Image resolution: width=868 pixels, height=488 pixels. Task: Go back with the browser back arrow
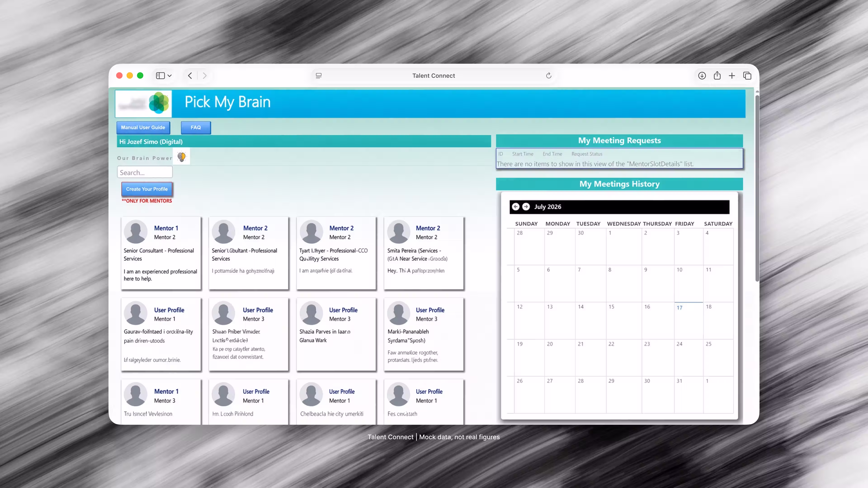(x=190, y=75)
